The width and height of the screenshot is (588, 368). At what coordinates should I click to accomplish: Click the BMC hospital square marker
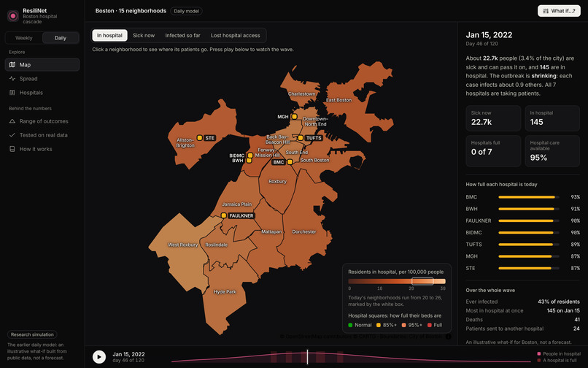click(x=290, y=162)
